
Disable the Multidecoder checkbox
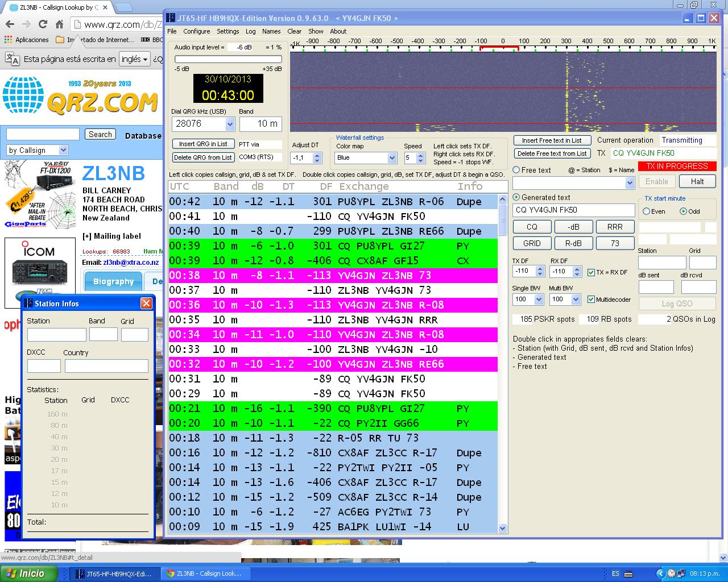pos(590,298)
